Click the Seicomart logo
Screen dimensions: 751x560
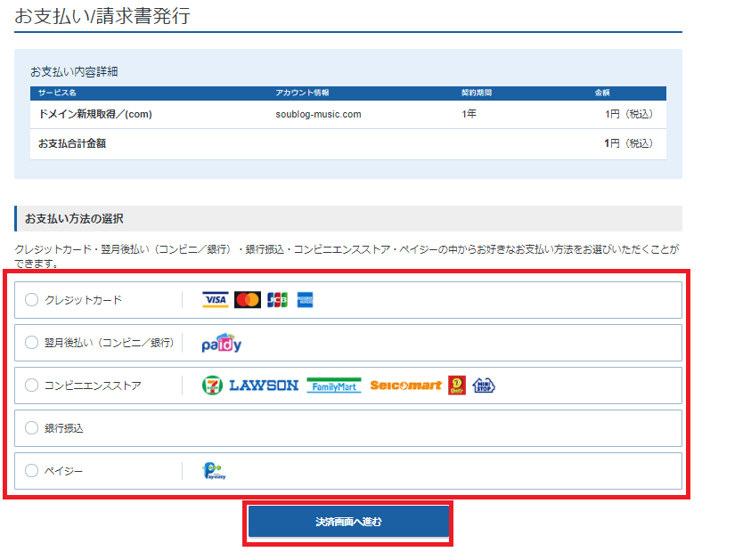tap(405, 386)
